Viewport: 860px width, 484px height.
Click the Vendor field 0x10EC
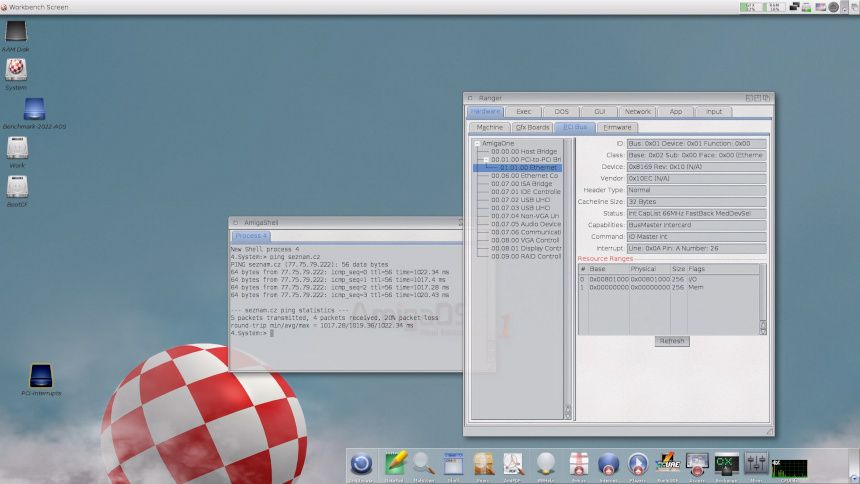[697, 178]
